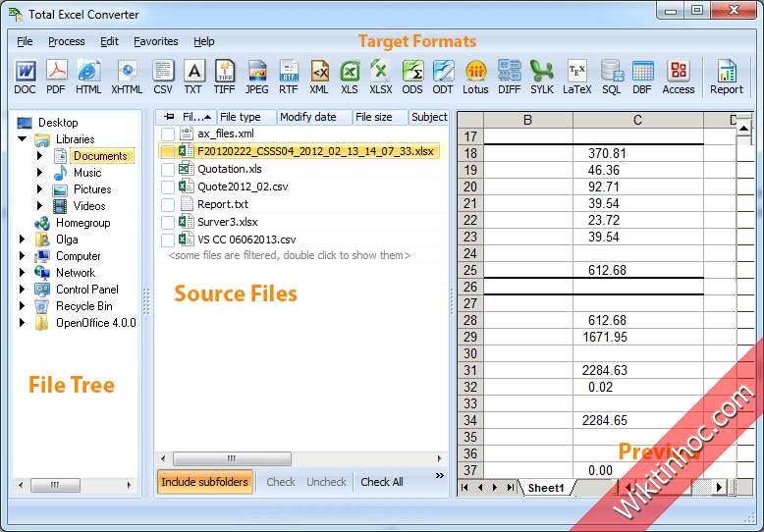This screenshot has height=532, width=764.
Task: Select ODT target format
Action: (443, 77)
